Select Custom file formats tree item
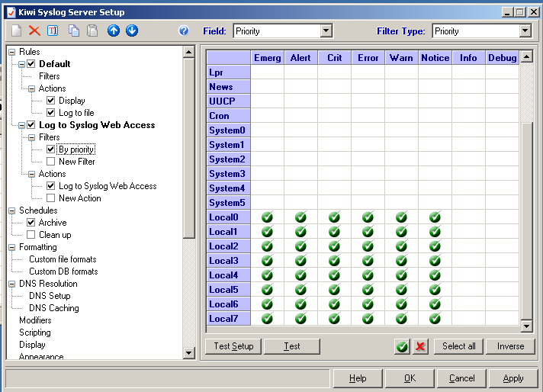This screenshot has height=392, width=543. tap(63, 259)
